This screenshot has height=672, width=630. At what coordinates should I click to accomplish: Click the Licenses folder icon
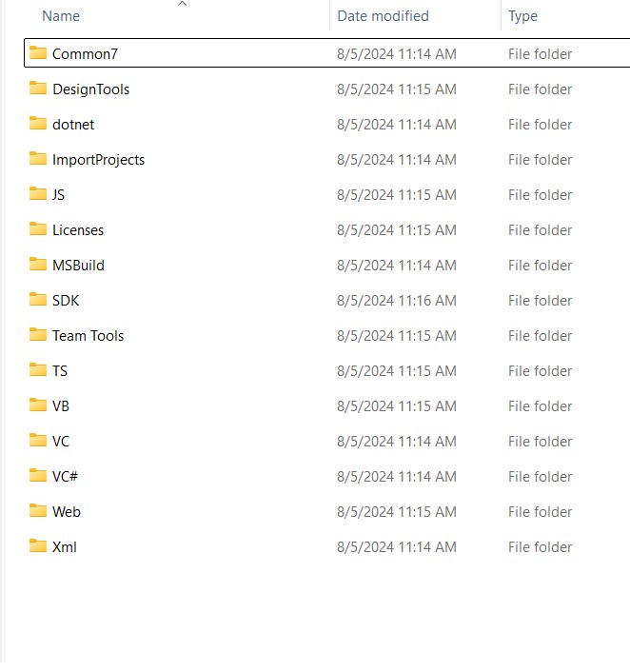click(x=38, y=228)
